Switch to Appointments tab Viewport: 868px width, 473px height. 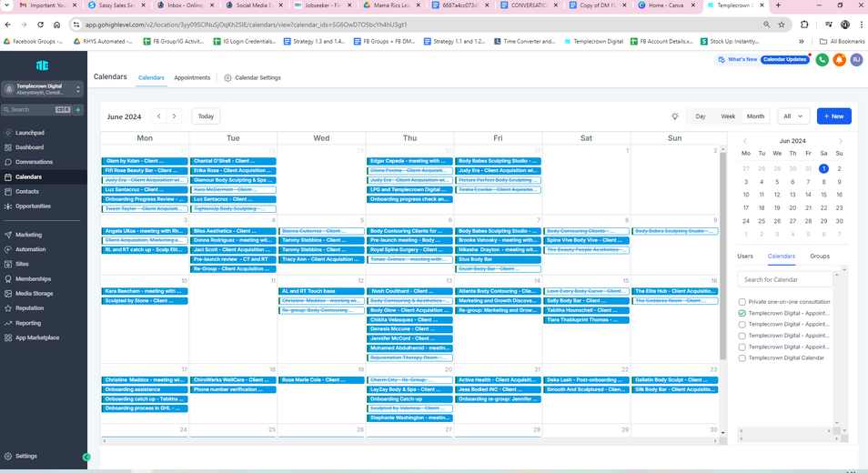(192, 78)
